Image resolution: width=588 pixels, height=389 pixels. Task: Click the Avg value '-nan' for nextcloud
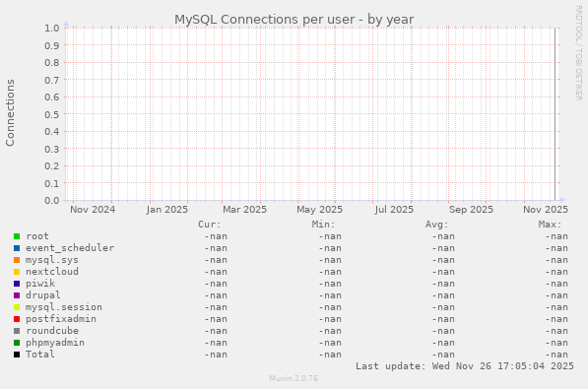(x=443, y=272)
